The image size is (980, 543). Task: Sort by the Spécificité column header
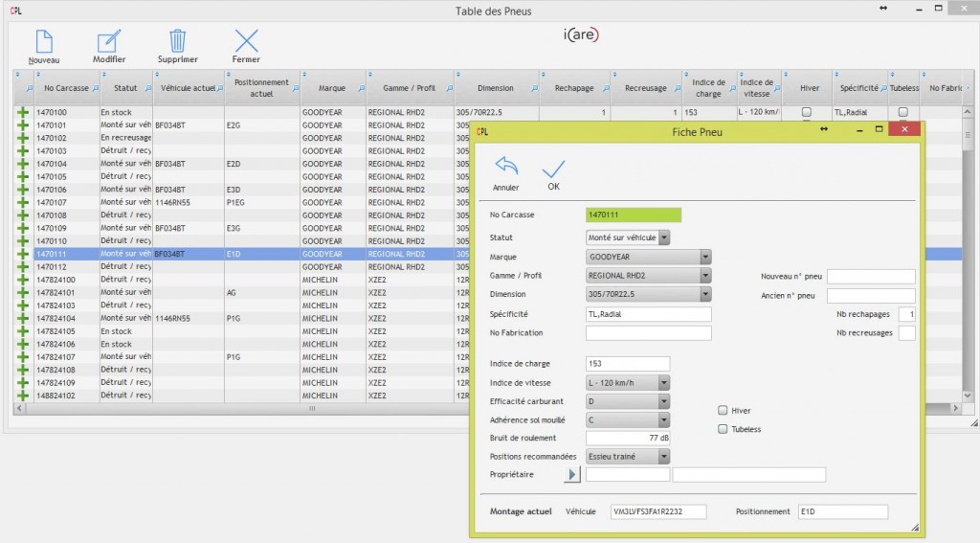858,88
